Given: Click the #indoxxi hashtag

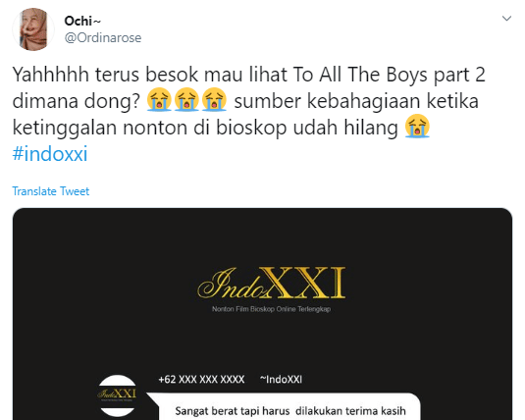Looking at the screenshot, I should click(50, 153).
